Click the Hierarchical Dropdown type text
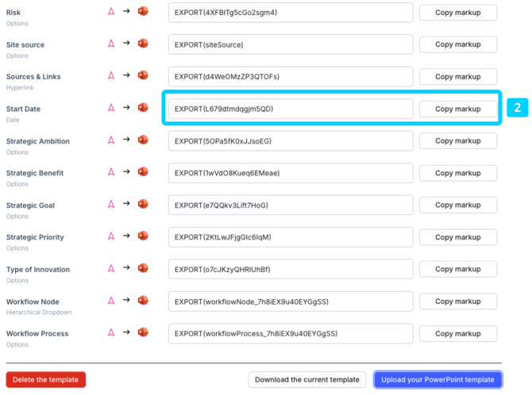Viewport: 532px width, 395px height. 39,313
